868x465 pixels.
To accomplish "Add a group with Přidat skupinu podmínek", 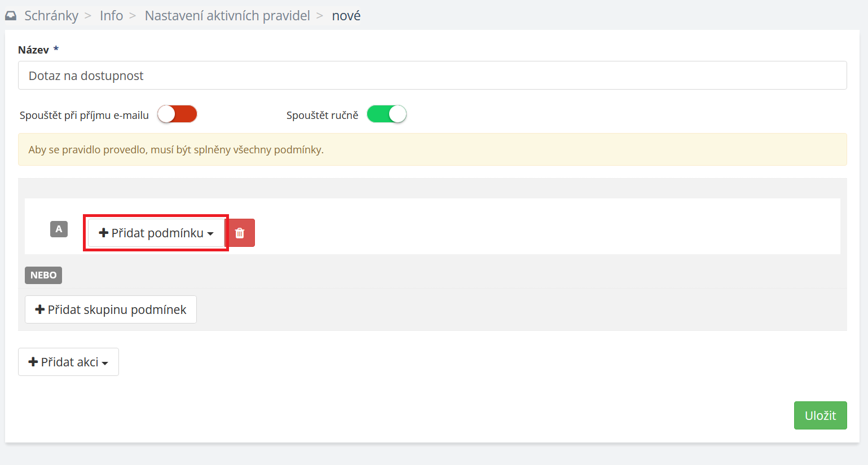I will (x=111, y=309).
